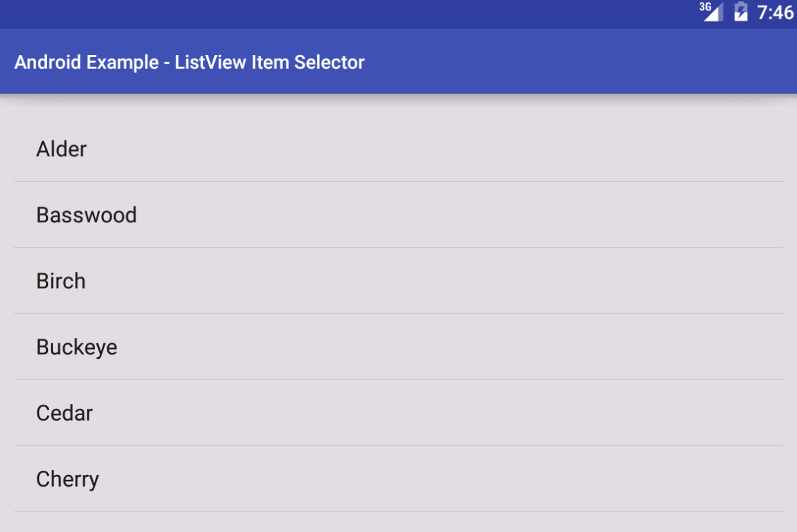Click the divider between Birch and Buckeye
The image size is (797, 532).
tap(398, 314)
